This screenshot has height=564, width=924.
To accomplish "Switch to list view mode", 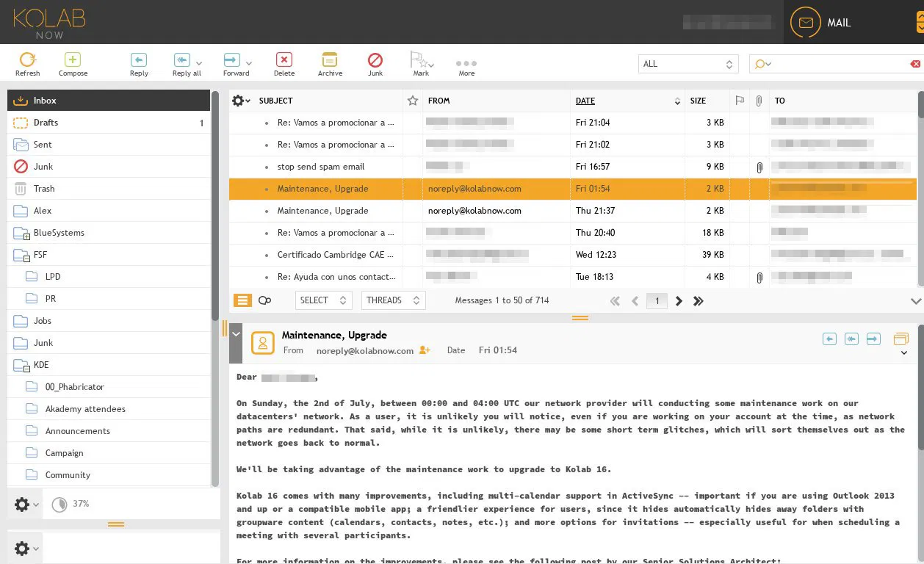I will (x=242, y=300).
